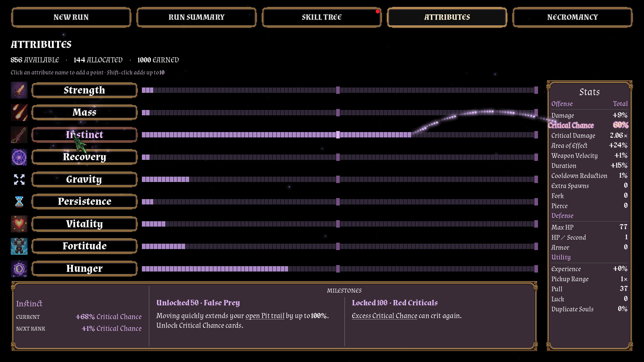644x362 pixels.
Task: Click the Damage stat row
Action: (x=589, y=115)
